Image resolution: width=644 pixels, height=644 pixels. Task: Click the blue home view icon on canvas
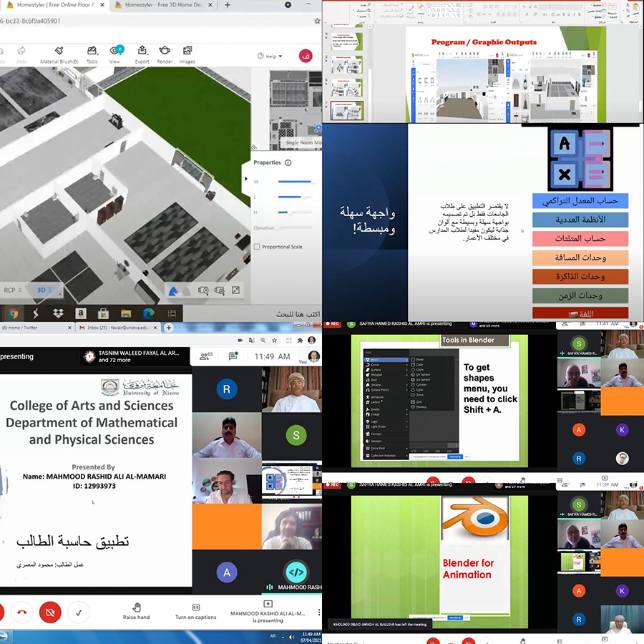pos(173,291)
